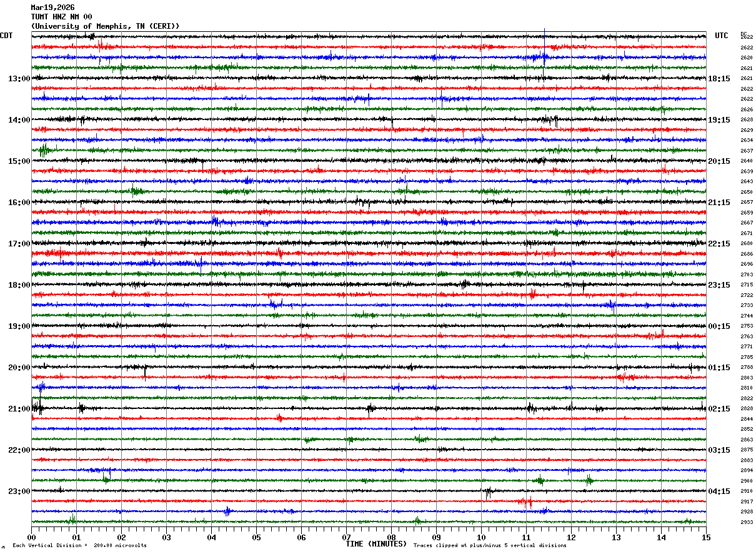This screenshot has height=554, width=756.
Task: Click the DC offset value 2657
Action: click(x=747, y=202)
